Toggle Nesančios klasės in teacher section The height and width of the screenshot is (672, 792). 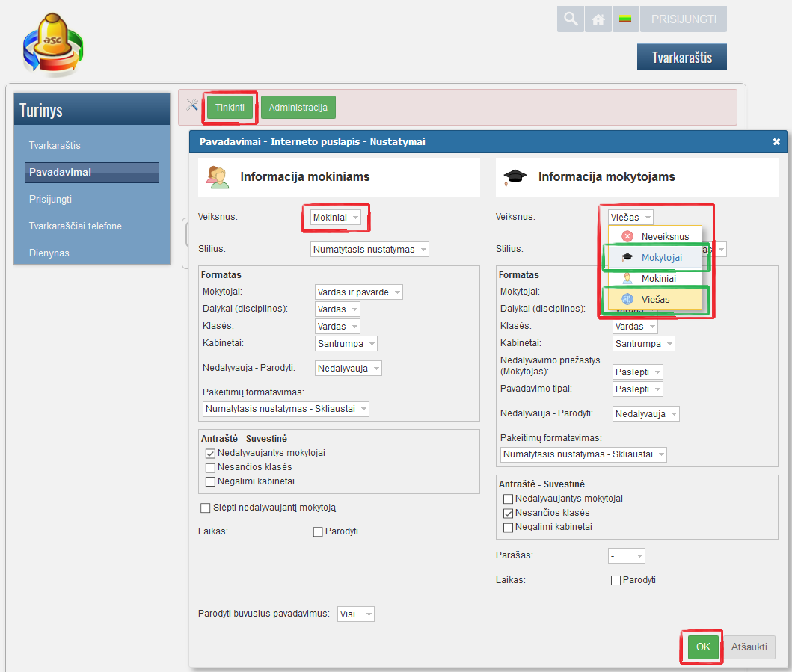(509, 513)
